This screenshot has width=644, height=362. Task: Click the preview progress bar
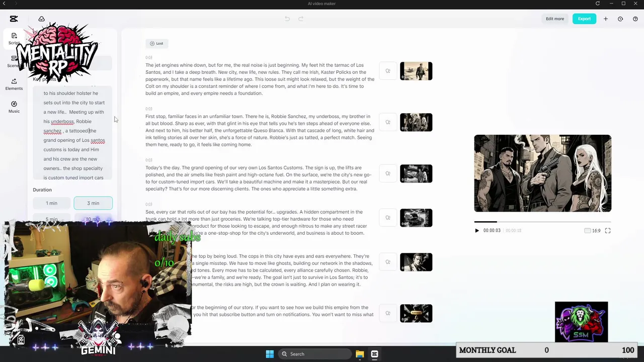(x=542, y=222)
